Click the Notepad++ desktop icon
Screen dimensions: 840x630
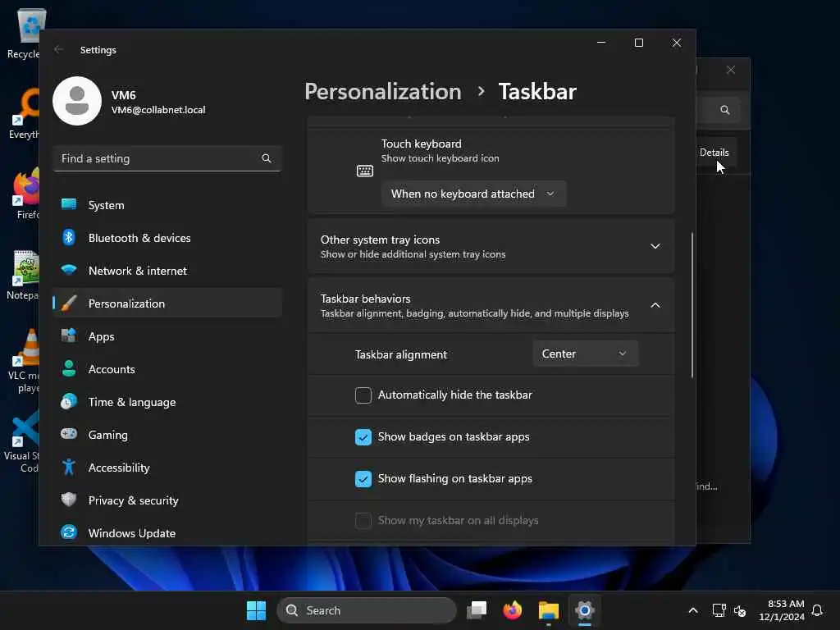[22, 275]
